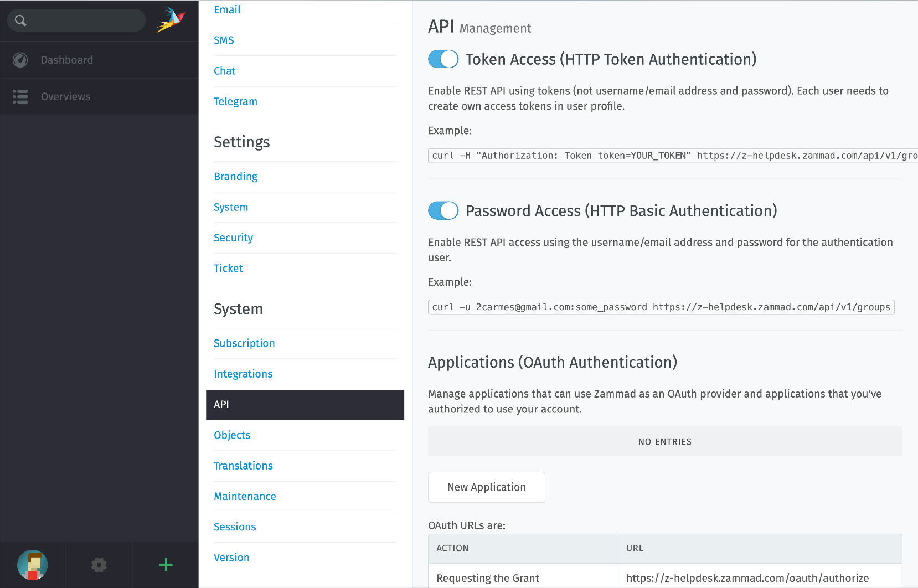Click the New Application button

486,487
